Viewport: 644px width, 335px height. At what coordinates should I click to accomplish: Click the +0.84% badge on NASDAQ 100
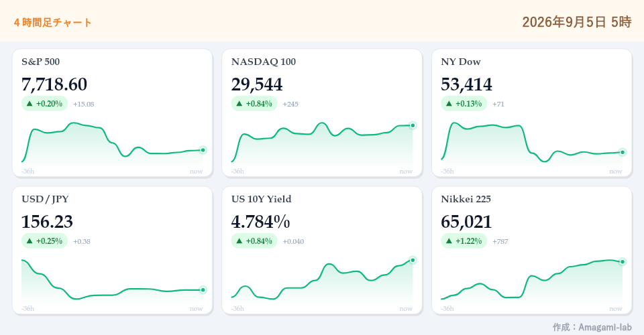(254, 104)
